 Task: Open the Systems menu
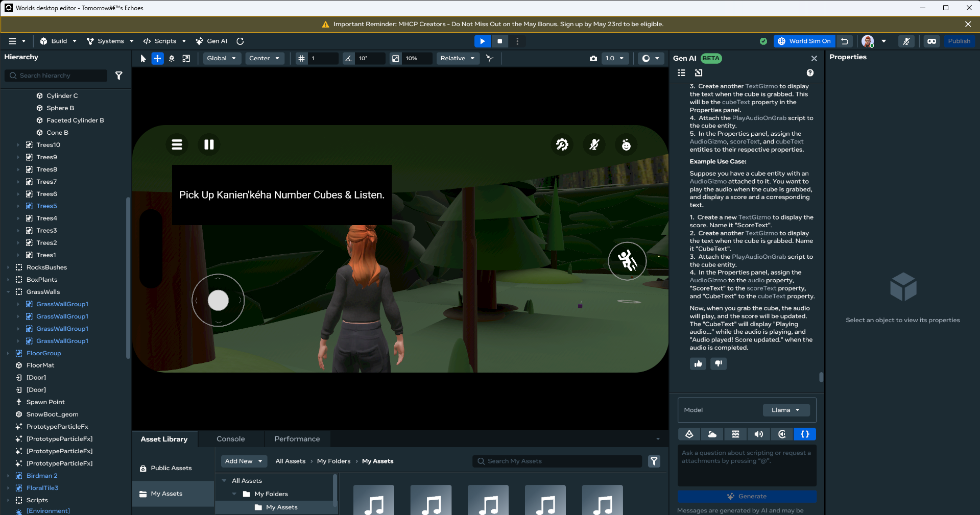(x=110, y=41)
